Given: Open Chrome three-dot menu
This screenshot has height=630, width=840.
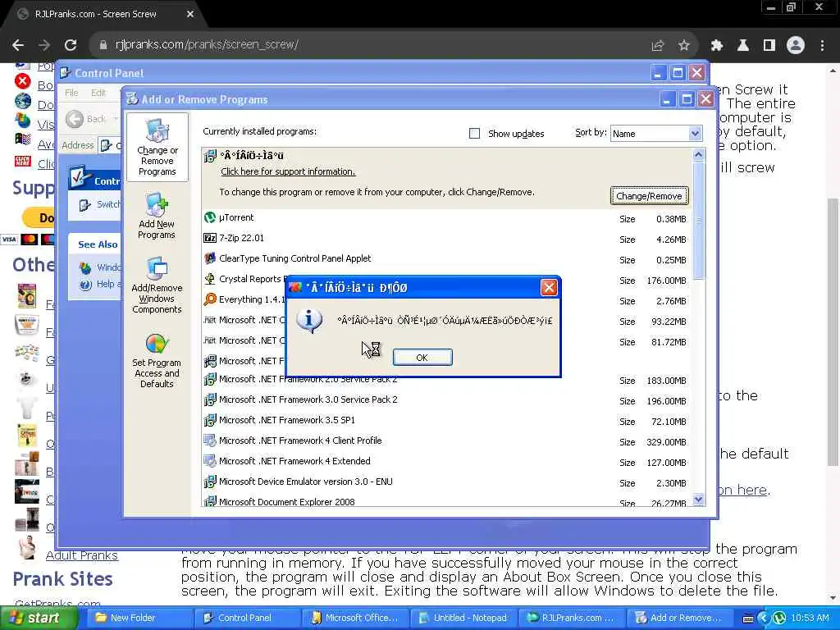Looking at the screenshot, I should 822,46.
